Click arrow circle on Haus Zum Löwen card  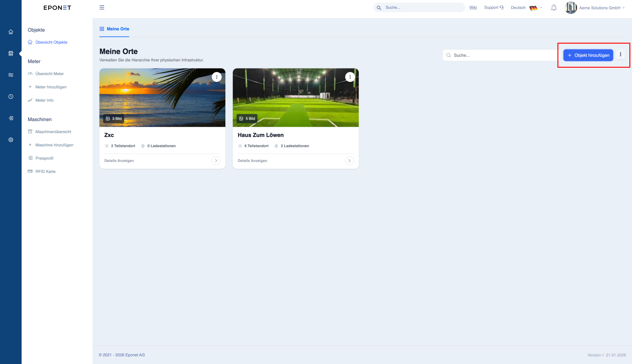point(349,161)
